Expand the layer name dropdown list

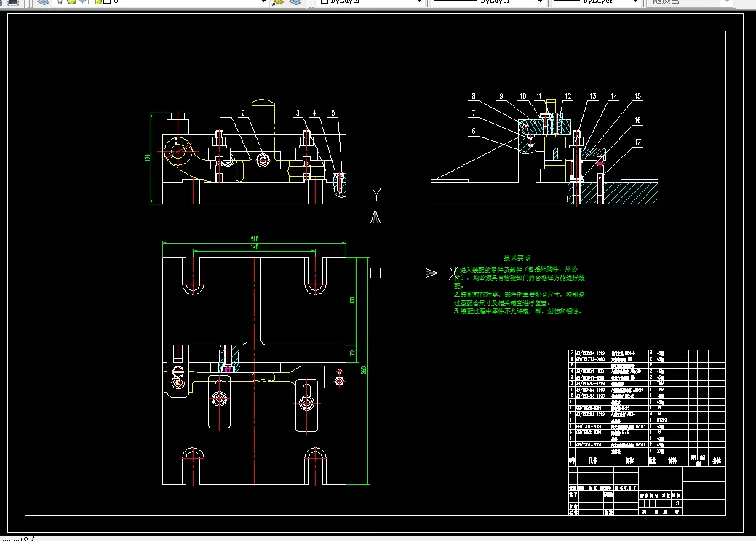pos(263,2)
